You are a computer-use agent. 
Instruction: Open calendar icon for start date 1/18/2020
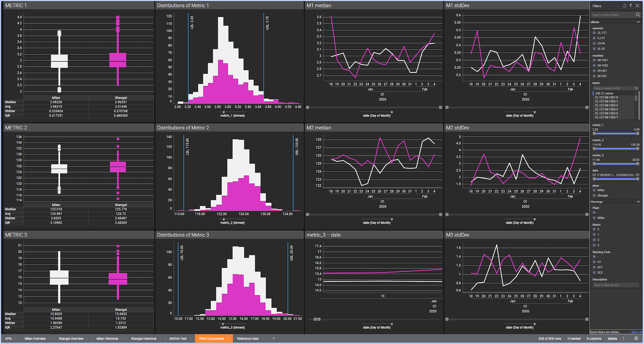[594, 175]
